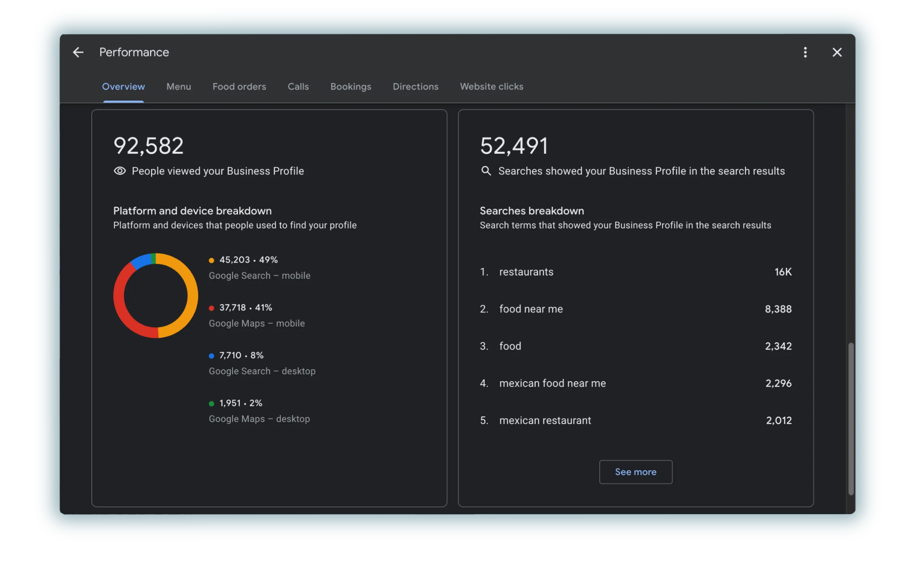The width and height of the screenshot is (924, 566).
Task: Click the '45,203 · 49%' value
Action: (x=248, y=260)
